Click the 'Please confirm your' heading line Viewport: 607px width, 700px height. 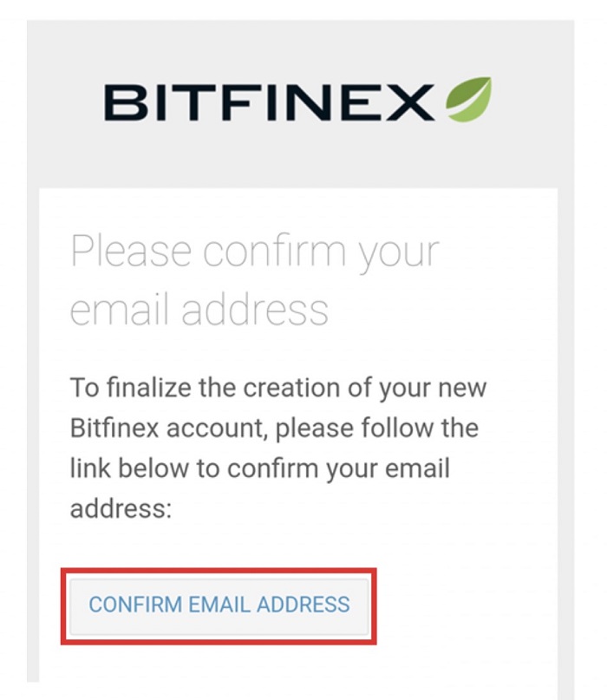pos(255,252)
